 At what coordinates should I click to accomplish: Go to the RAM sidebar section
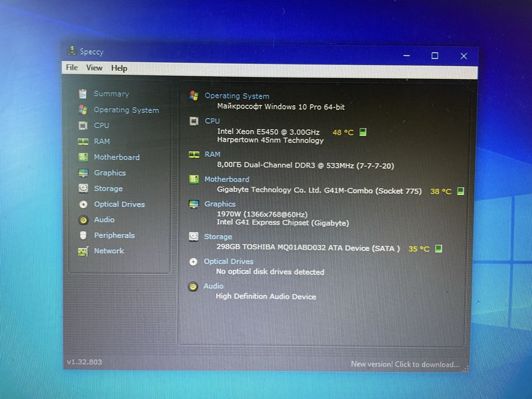tap(102, 141)
